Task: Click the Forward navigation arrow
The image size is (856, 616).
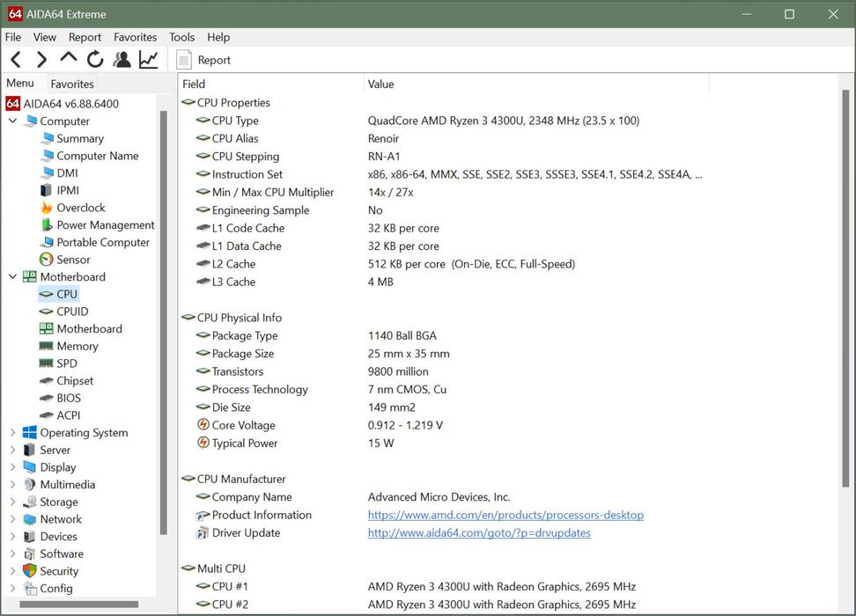Action: point(41,60)
